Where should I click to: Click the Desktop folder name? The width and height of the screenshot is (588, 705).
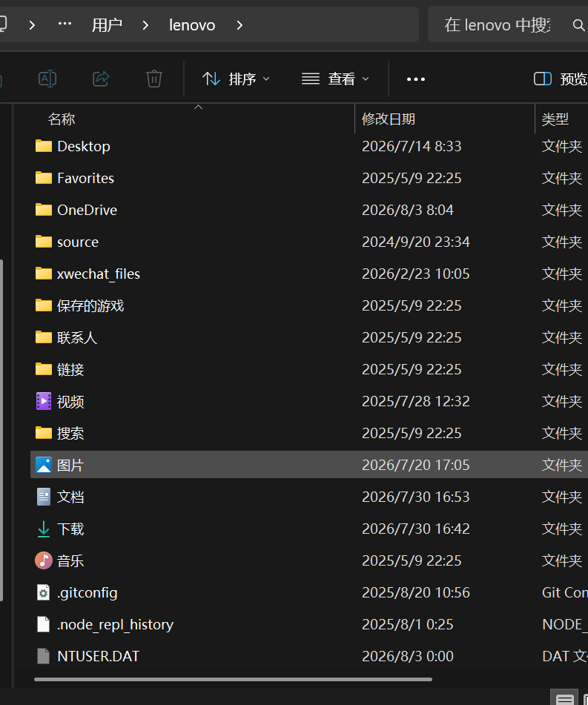84,146
